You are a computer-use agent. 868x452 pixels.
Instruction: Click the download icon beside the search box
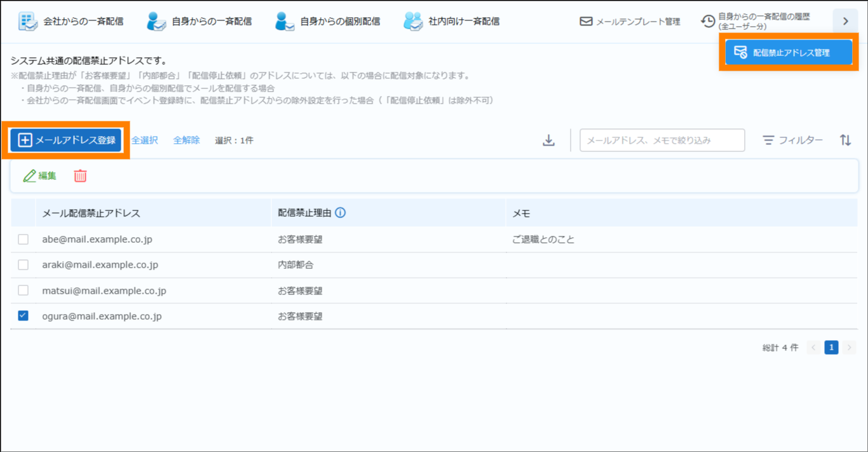click(x=549, y=140)
